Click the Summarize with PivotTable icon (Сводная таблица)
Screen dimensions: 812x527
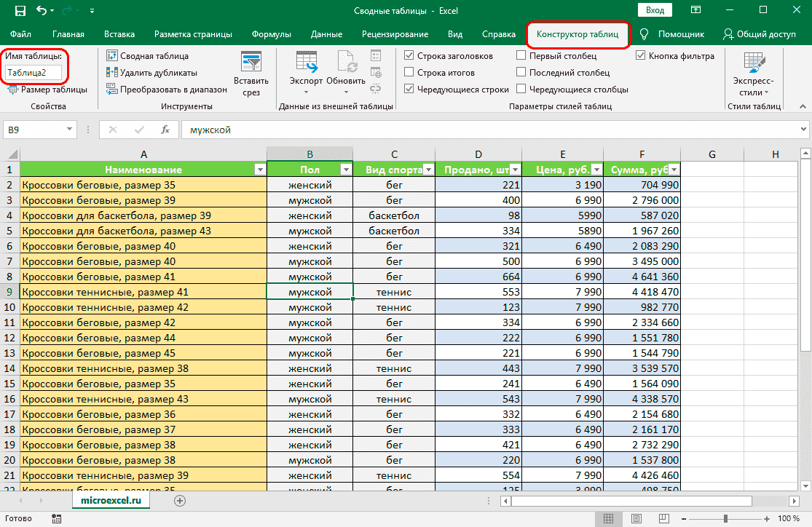112,56
